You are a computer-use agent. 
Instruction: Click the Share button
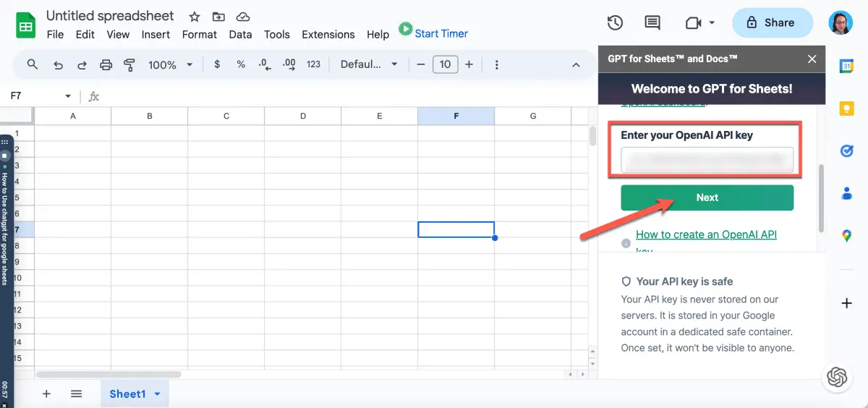pyautogui.click(x=772, y=22)
